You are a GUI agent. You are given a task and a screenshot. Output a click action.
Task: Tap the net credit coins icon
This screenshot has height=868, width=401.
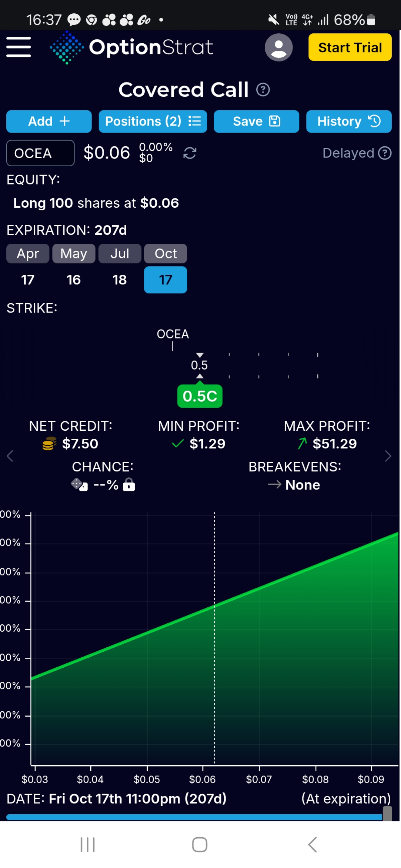pos(49,443)
